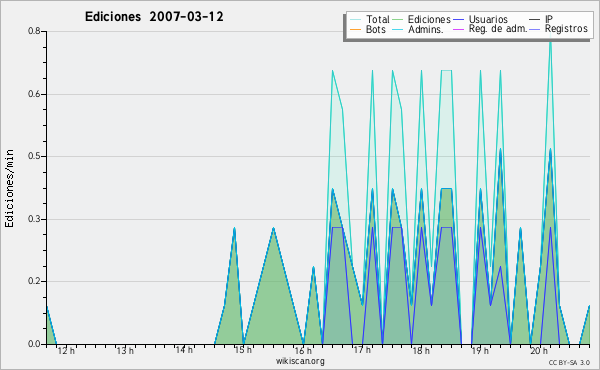600x370 pixels.
Task: Click the highest Total peak after 20 h
Action: [x=550, y=39]
